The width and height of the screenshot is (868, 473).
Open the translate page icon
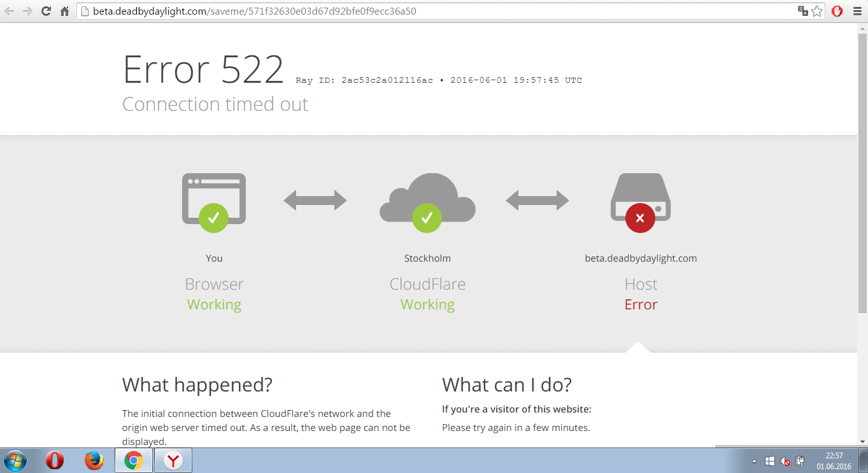pyautogui.click(x=803, y=11)
